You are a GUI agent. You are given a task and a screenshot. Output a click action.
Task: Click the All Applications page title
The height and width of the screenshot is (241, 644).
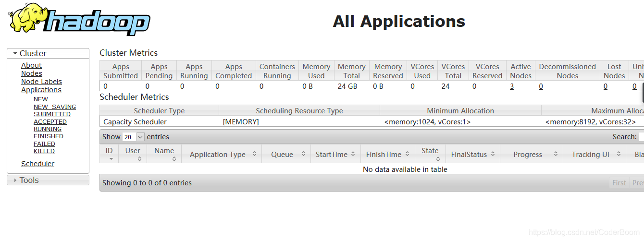point(399,21)
